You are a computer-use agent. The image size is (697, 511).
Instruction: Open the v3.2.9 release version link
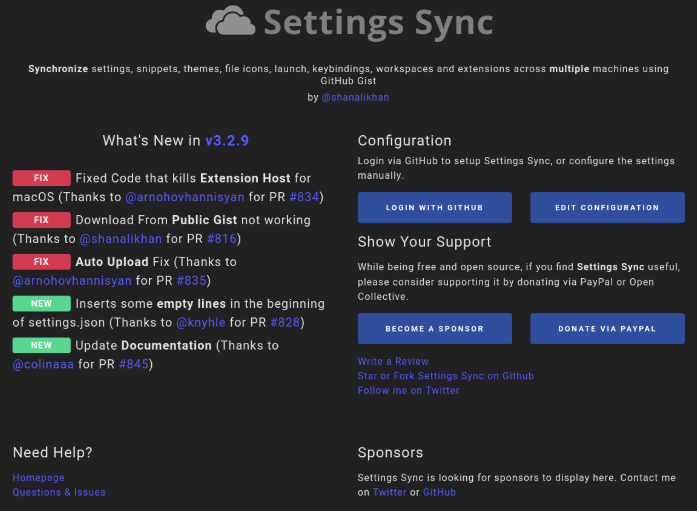click(x=227, y=140)
